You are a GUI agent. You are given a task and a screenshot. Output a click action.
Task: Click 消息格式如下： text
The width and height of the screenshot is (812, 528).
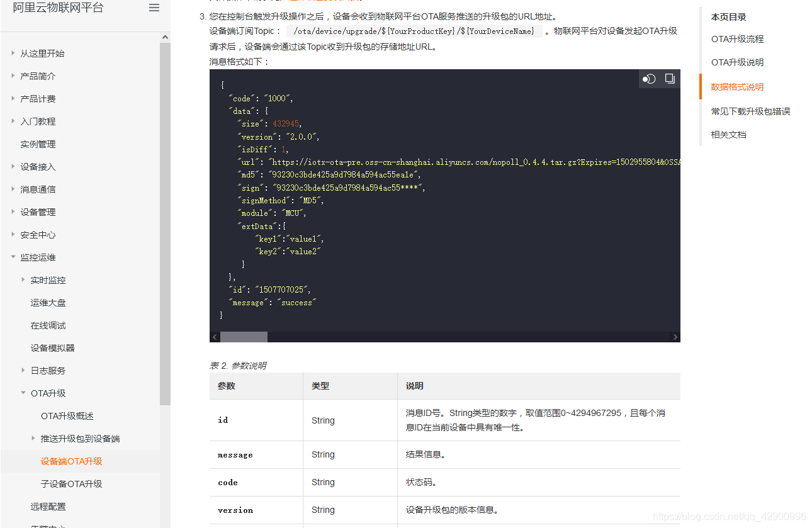pos(239,62)
